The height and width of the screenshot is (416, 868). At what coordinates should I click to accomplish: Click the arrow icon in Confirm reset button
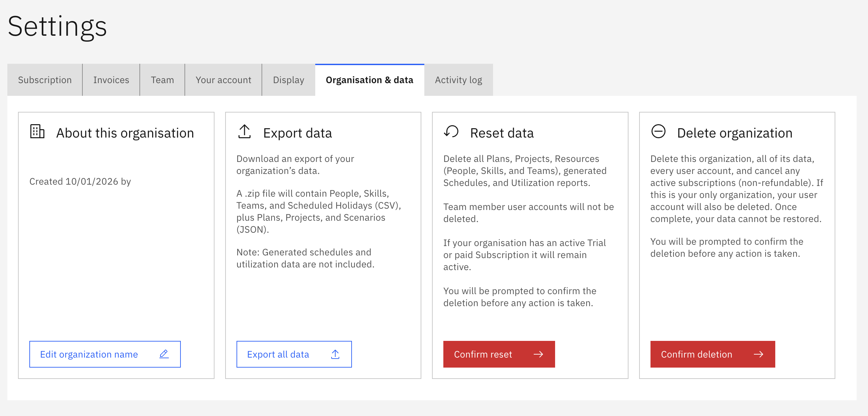(x=538, y=354)
